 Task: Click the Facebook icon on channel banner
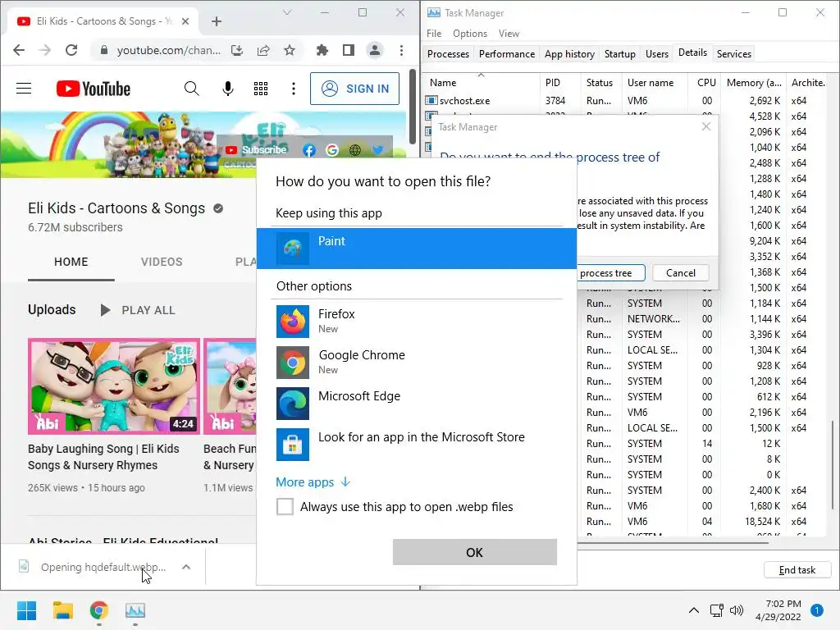[308, 151]
